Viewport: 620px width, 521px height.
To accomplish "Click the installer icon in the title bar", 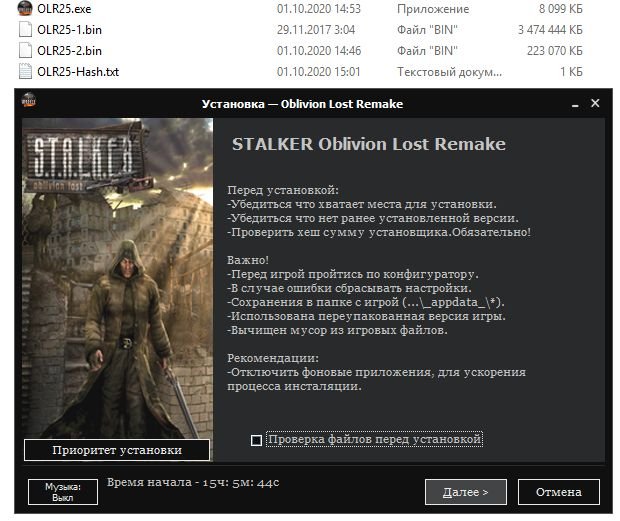I will click(x=28, y=101).
